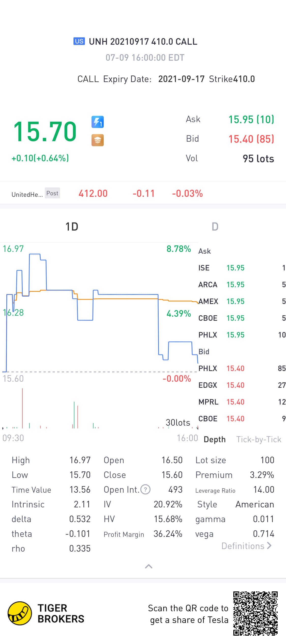Tap the Tiger Brokers logo
Image resolution: width=286 pixels, height=644 pixels.
pyautogui.click(x=46, y=613)
